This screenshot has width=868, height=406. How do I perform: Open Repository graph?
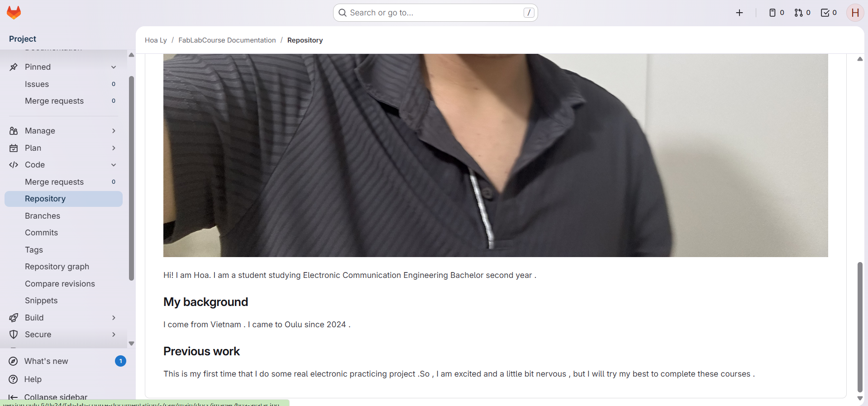(x=57, y=267)
